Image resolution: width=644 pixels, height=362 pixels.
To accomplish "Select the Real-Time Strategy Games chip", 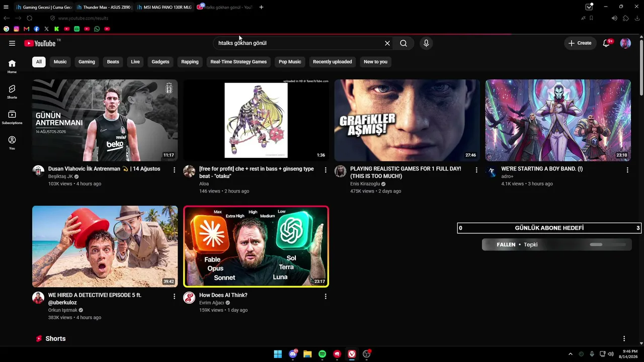I will tap(238, 62).
